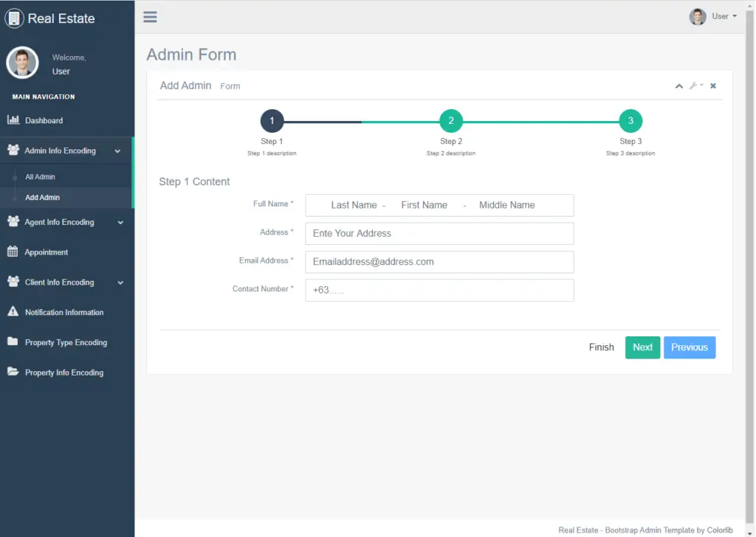The height and width of the screenshot is (537, 756).
Task: Click the hamburger menu icon in top bar
Action: pyautogui.click(x=150, y=15)
